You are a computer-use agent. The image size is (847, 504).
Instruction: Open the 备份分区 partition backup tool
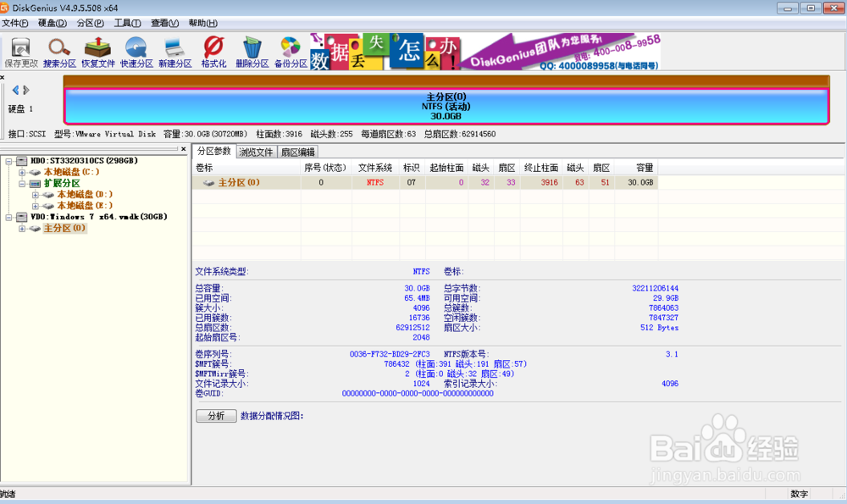point(288,51)
